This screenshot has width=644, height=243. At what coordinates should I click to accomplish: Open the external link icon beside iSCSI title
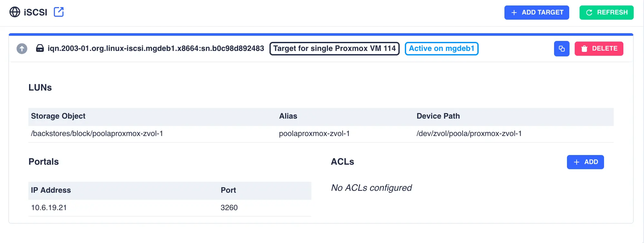pyautogui.click(x=59, y=12)
